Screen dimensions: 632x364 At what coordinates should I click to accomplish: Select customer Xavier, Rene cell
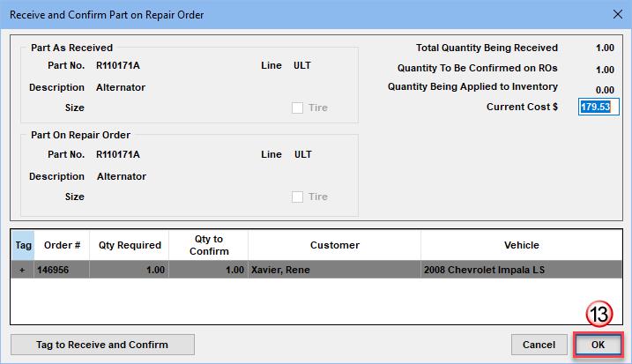coord(334,271)
